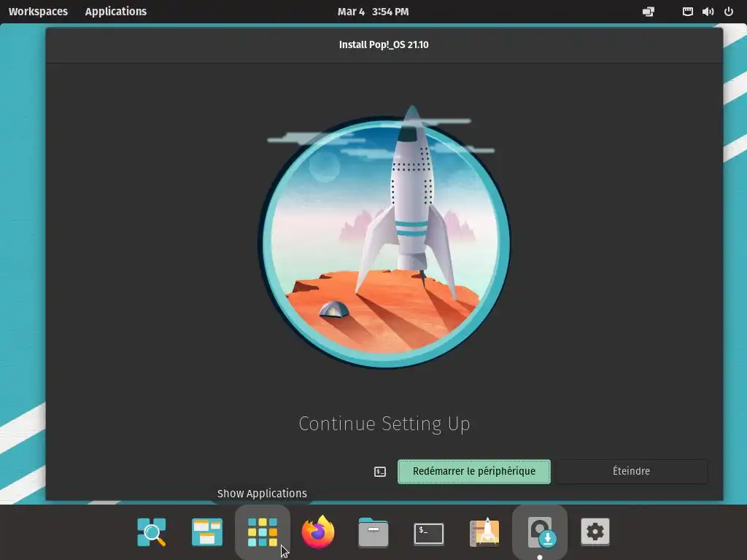Click the volume speaker icon
Viewport: 747px width, 560px height.
click(x=708, y=12)
